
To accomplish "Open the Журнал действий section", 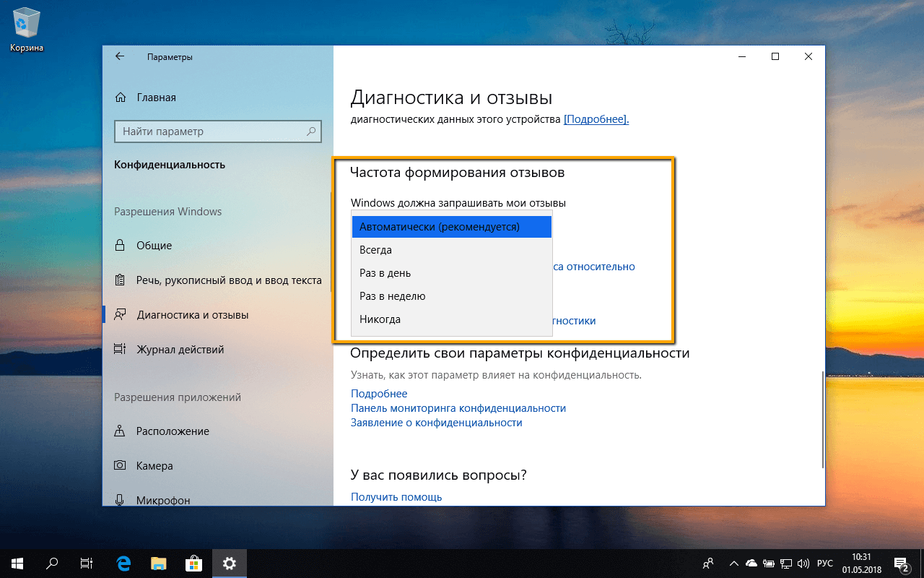I will pos(217,350).
